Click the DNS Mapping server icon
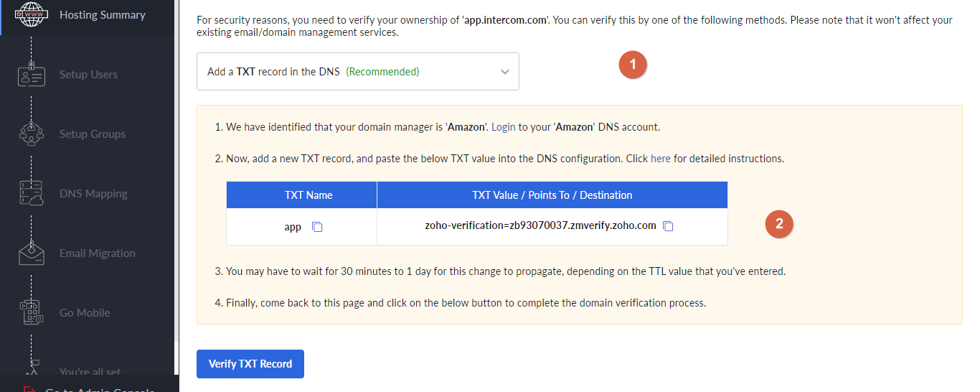The image size is (980, 392). point(31,194)
